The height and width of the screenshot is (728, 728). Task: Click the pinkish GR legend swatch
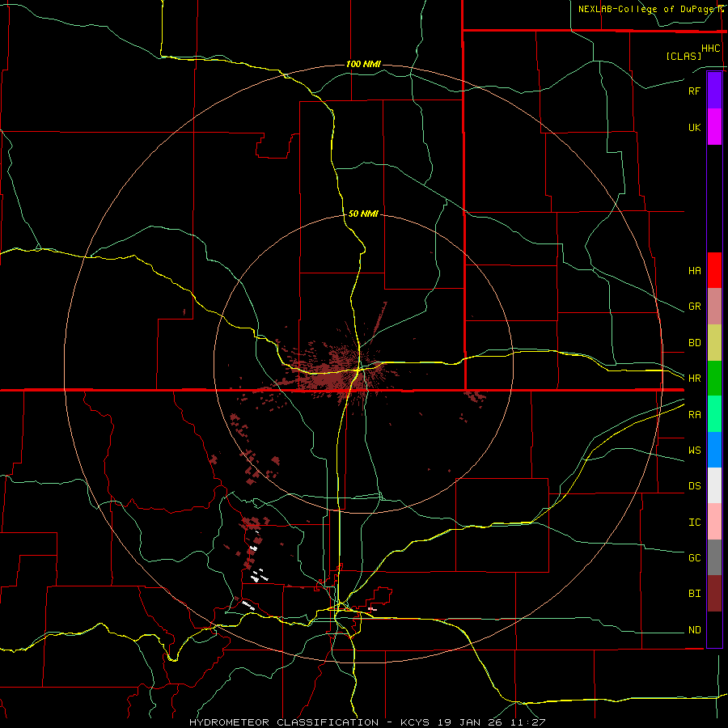[x=714, y=307]
